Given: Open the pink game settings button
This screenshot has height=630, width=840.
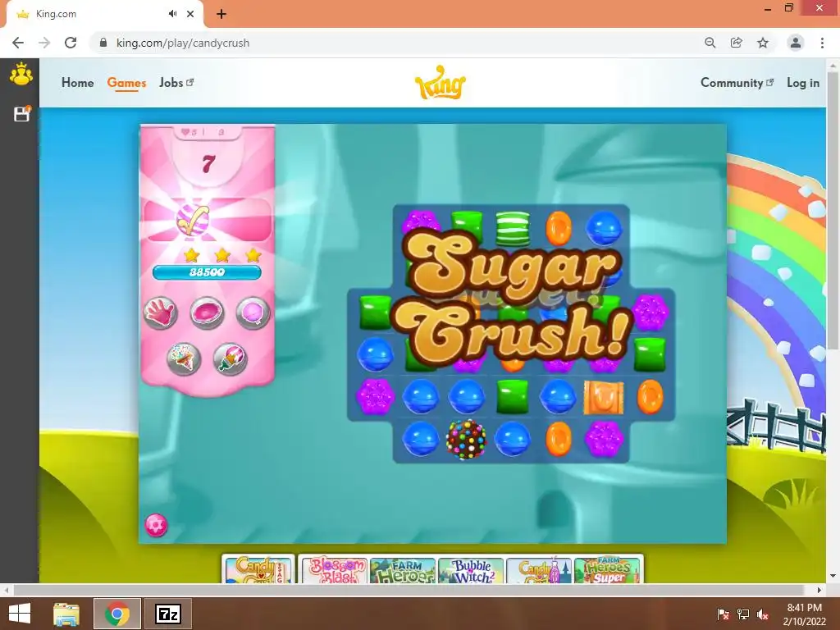Looking at the screenshot, I should [x=156, y=526].
